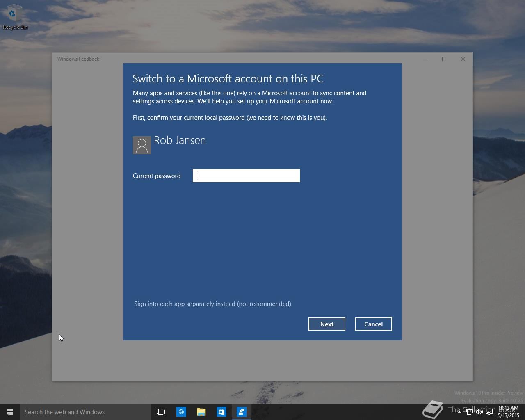Click the Next button
The width and height of the screenshot is (525, 420).
pos(327,324)
